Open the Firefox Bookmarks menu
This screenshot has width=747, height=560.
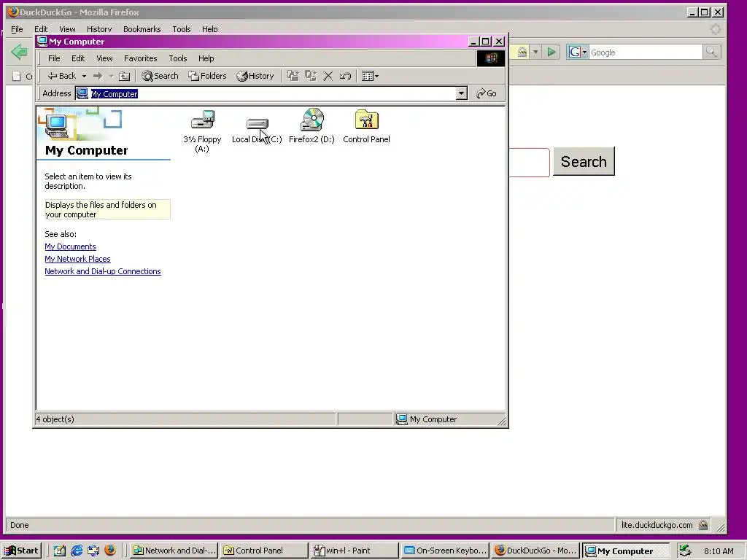tap(142, 29)
